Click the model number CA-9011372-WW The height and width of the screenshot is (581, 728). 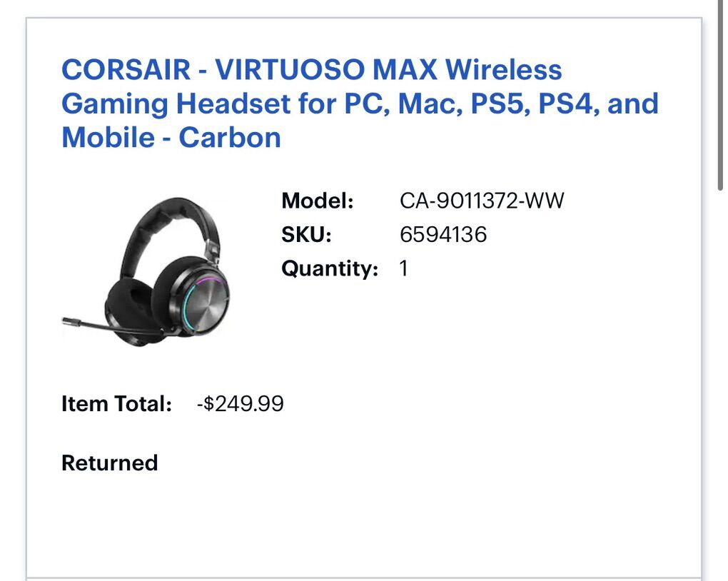pyautogui.click(x=482, y=201)
